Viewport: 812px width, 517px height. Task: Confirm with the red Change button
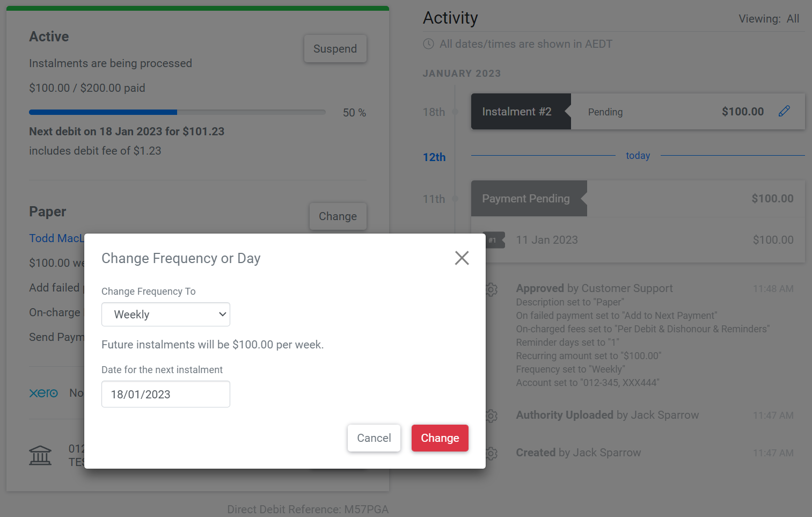point(440,438)
